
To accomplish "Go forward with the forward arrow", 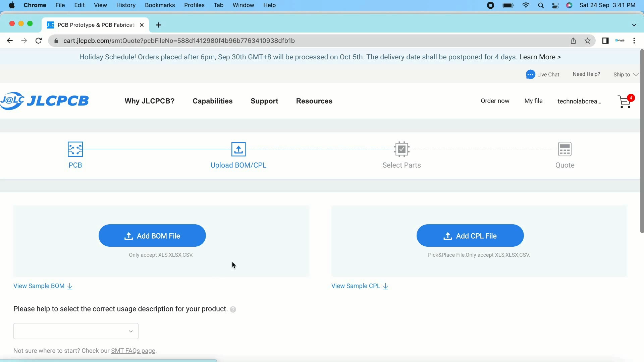I will click(24, 41).
